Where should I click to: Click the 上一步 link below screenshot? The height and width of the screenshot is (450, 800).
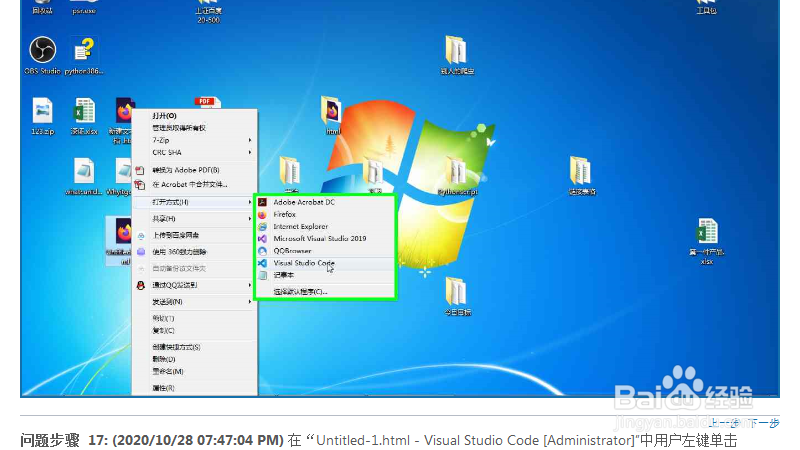click(724, 423)
